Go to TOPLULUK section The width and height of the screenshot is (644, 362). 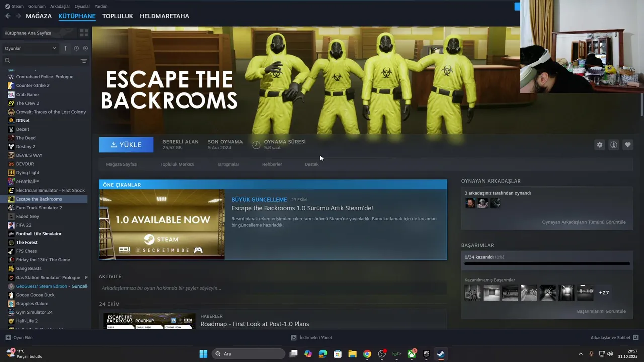point(118,16)
